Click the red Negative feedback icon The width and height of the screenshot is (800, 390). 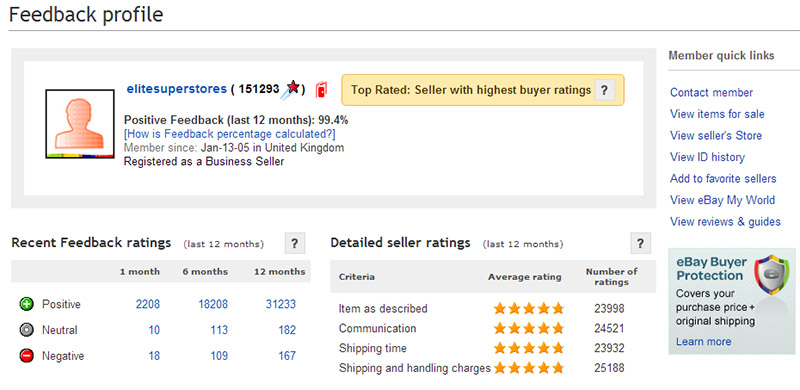27,356
